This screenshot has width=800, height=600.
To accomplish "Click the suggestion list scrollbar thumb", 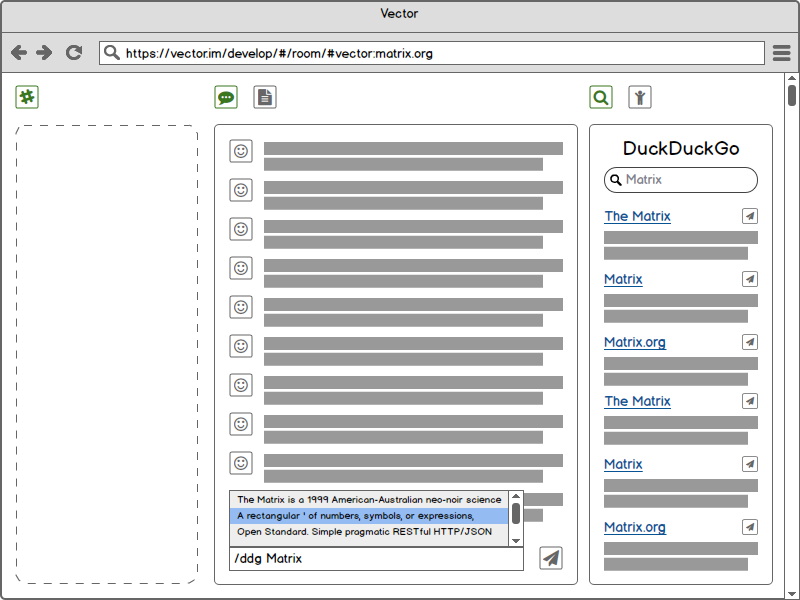I will click(x=516, y=513).
